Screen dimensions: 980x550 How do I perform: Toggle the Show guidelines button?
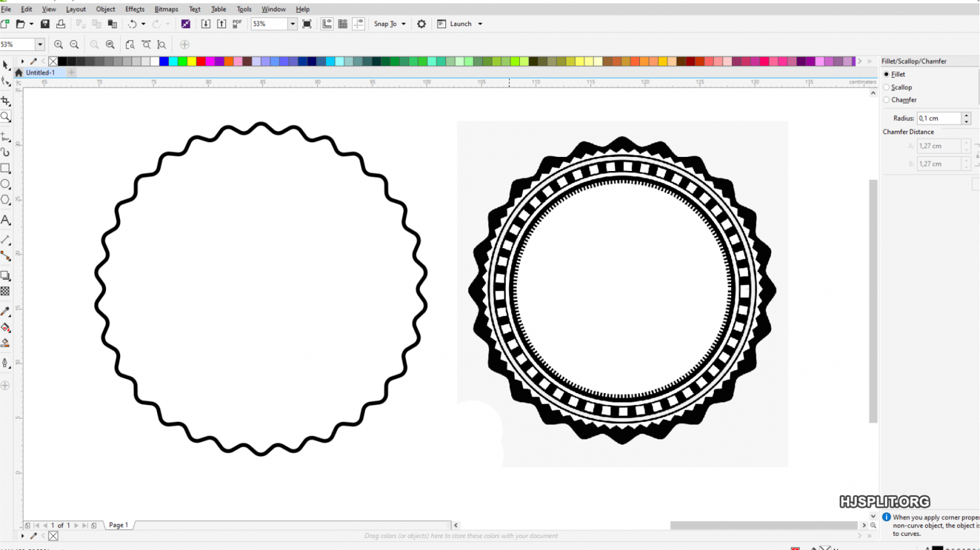359,24
